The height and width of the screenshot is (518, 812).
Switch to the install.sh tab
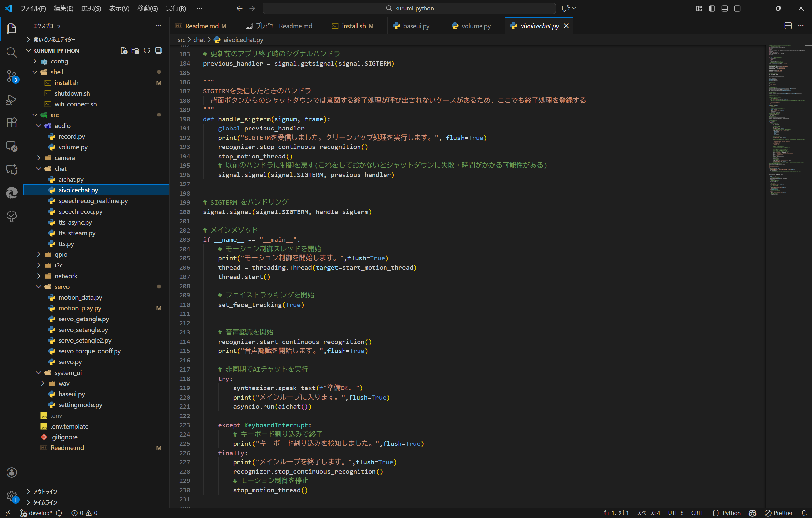coord(353,26)
